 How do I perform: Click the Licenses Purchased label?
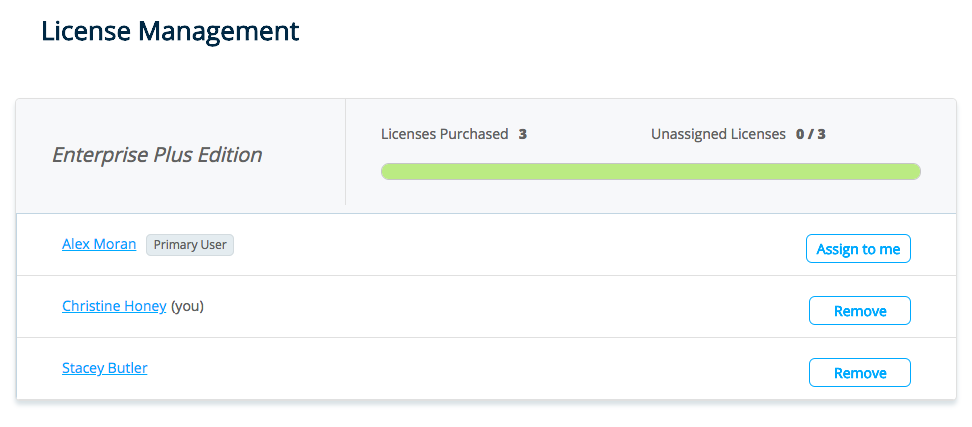[444, 134]
